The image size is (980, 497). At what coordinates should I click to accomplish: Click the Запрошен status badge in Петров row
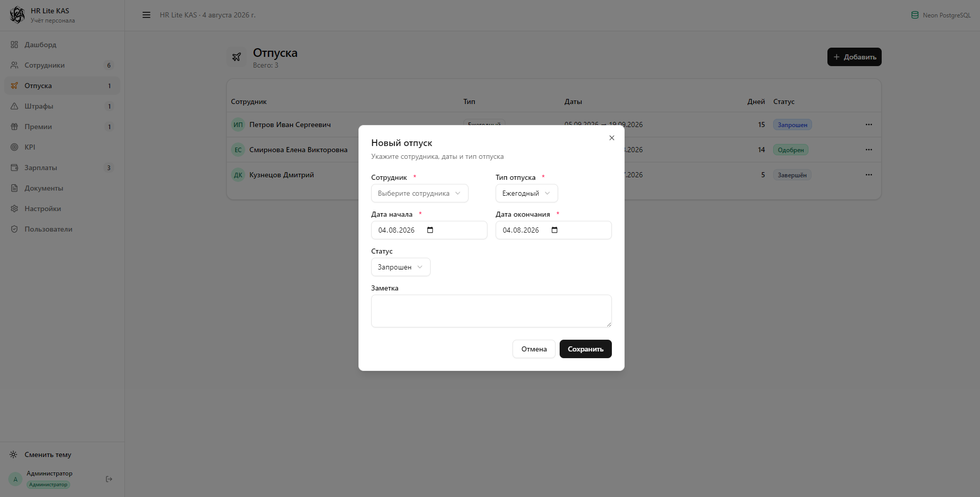pyautogui.click(x=792, y=125)
